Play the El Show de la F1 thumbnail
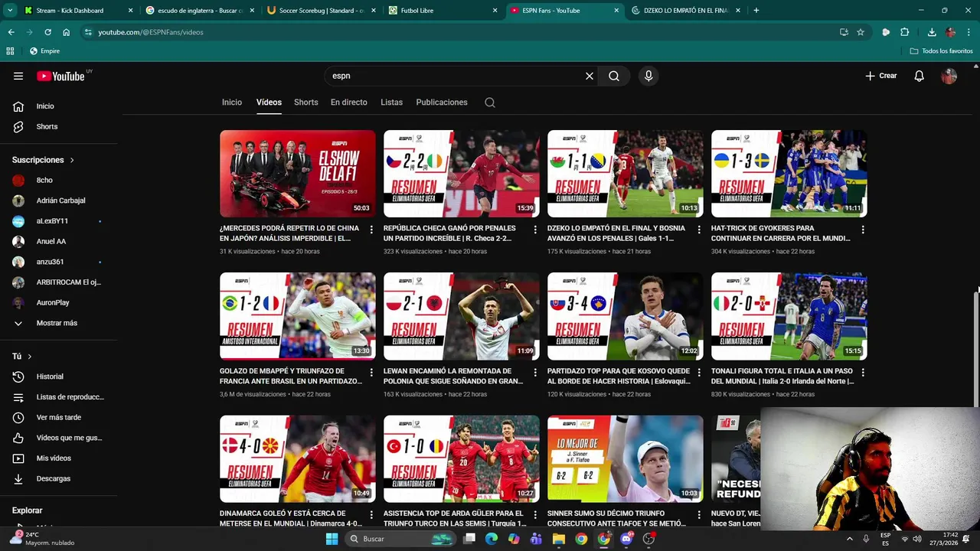Viewport: 980px width, 551px height. [x=298, y=174]
